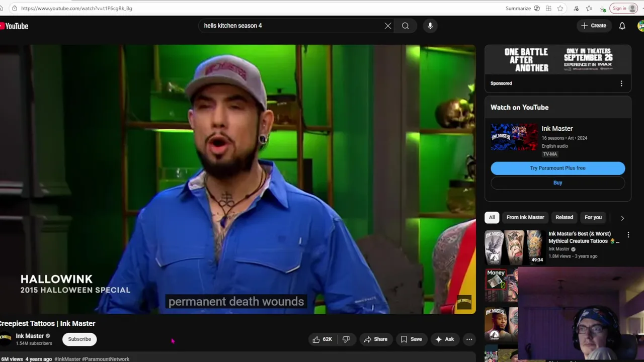The image size is (644, 362).
Task: Click the video title Creepiest Tattoos
Action: pos(48,323)
